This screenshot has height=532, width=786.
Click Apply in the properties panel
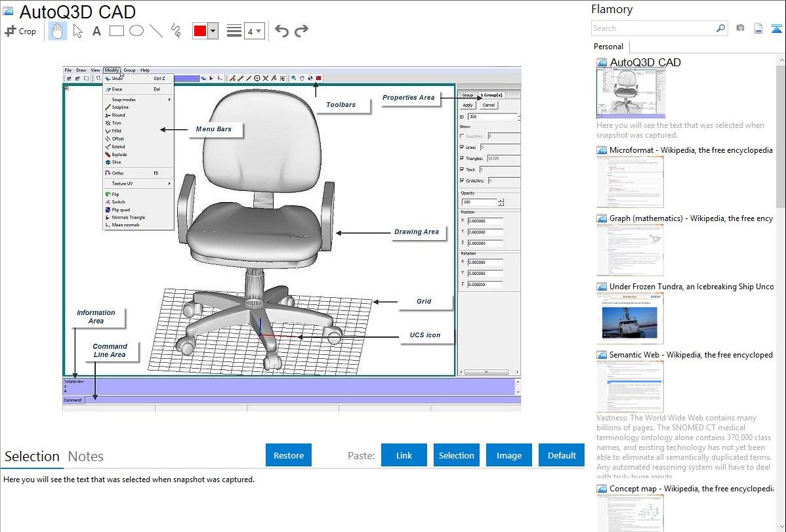tap(468, 106)
